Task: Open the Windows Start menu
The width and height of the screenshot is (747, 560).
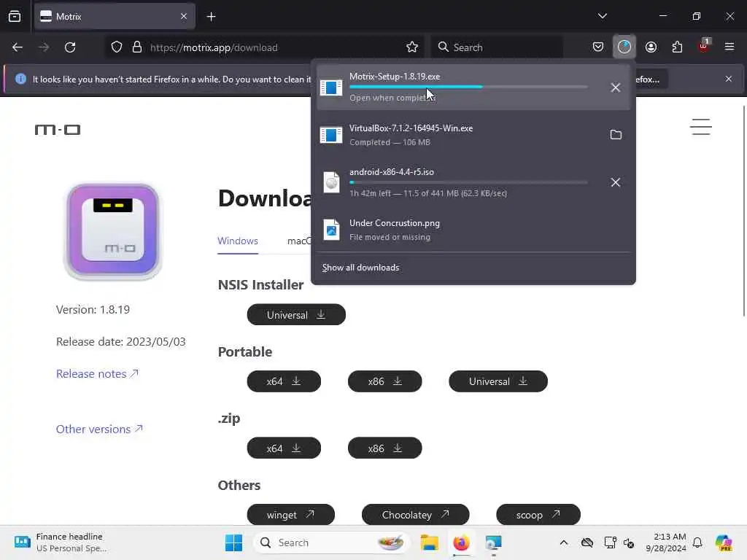Action: [x=233, y=542]
